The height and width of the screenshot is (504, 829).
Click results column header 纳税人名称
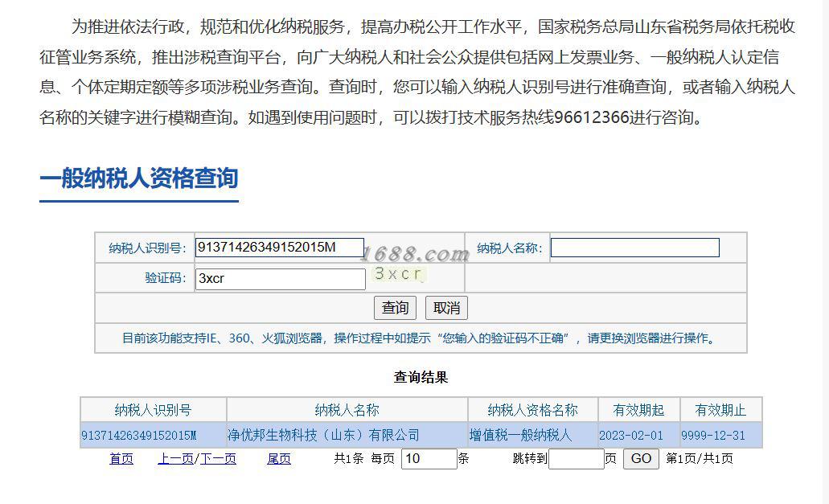coord(347,410)
